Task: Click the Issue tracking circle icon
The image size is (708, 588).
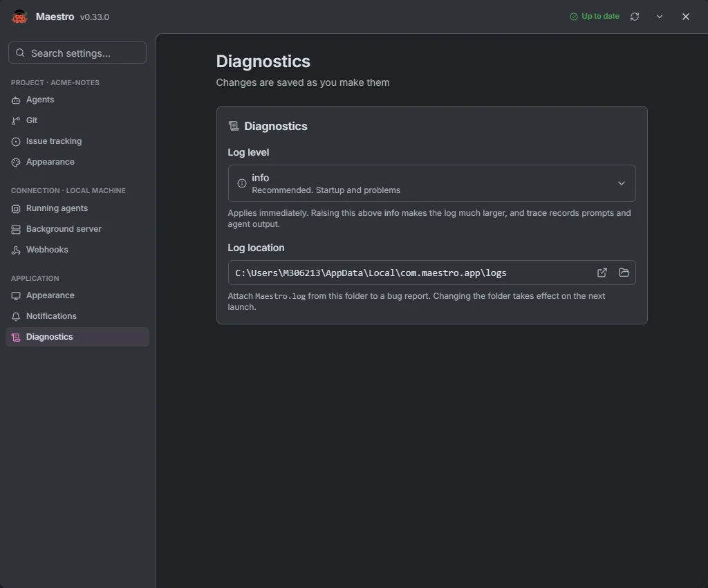Action: (x=16, y=141)
